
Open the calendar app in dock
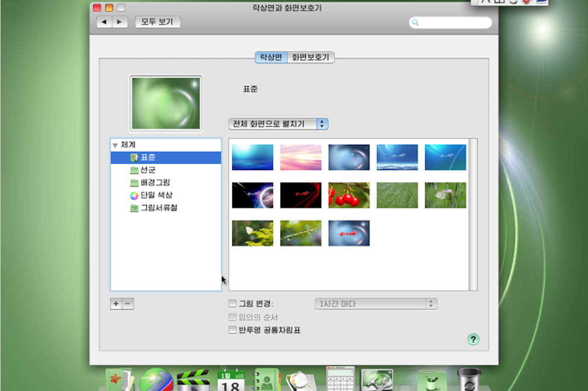click(231, 380)
